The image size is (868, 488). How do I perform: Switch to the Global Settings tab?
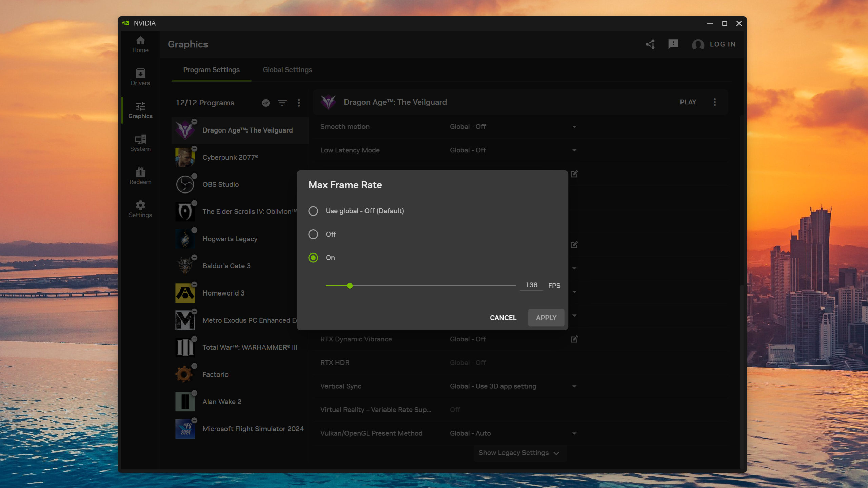(x=287, y=70)
